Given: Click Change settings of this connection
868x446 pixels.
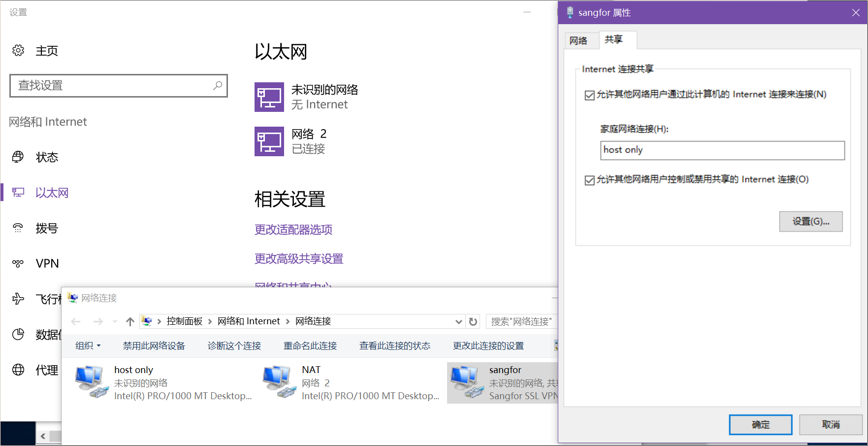Looking at the screenshot, I should point(488,346).
